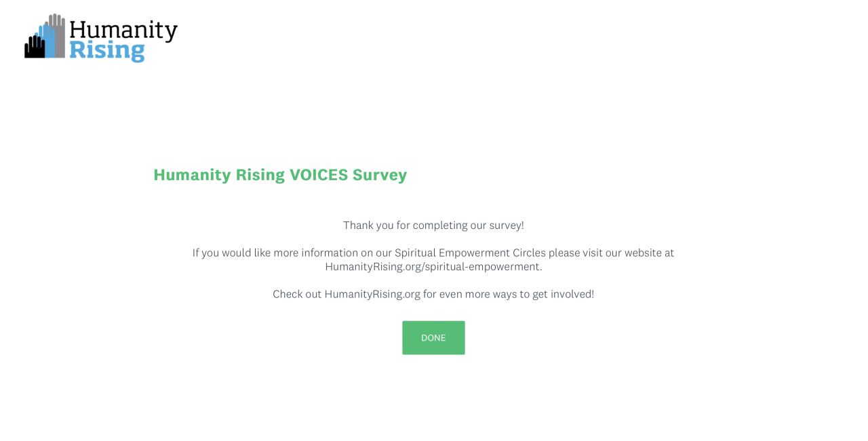The height and width of the screenshot is (441, 868).
Task: Click the Humanity Rising VOICES Survey heading
Action: pyautogui.click(x=279, y=175)
